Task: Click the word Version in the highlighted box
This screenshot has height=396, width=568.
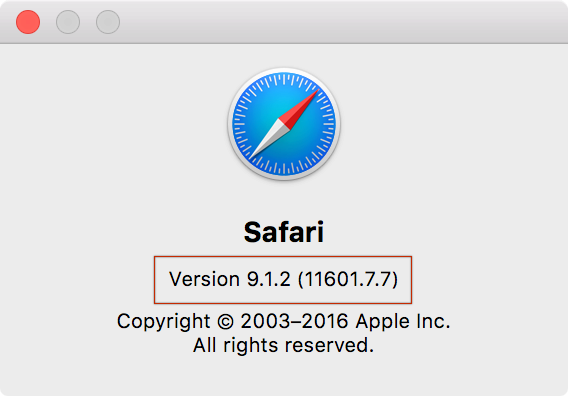Action: [x=204, y=279]
